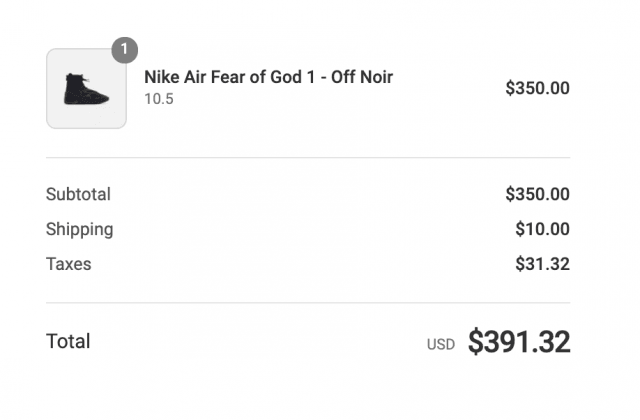Click the divider line above Total
Viewport: 640px width, 420px height.
coord(308,303)
